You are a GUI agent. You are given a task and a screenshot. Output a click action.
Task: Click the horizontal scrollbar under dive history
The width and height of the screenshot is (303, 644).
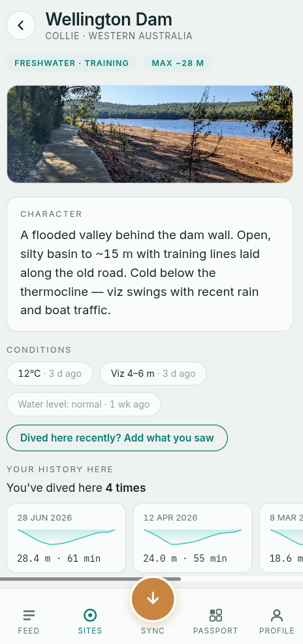click(x=90, y=579)
